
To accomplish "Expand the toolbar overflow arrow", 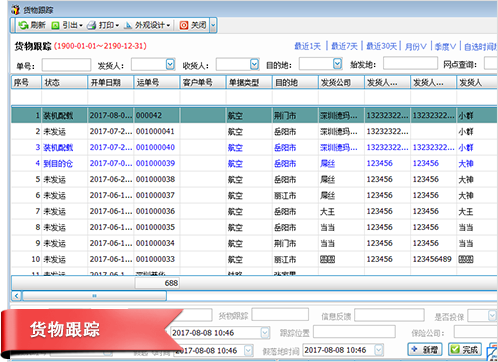I will [213, 25].
